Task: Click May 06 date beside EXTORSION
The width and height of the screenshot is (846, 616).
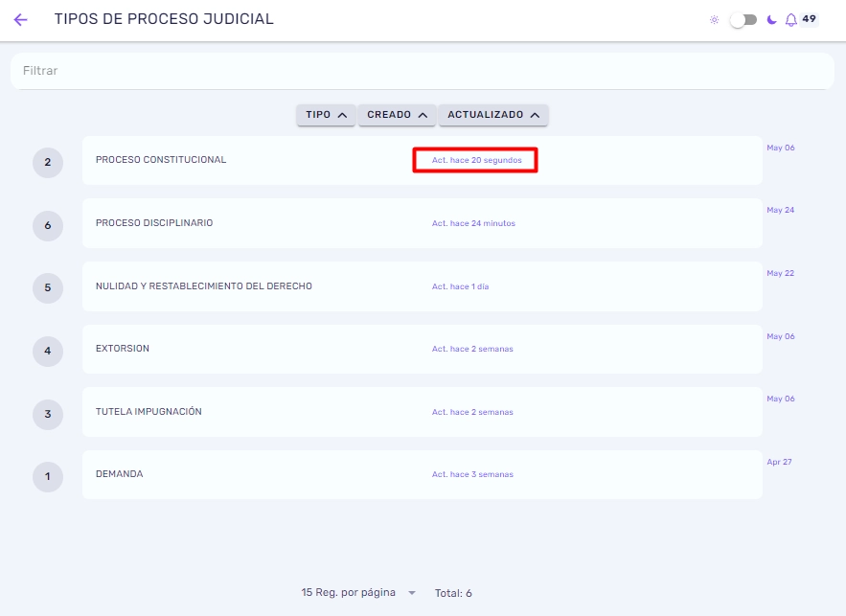Action: click(781, 336)
